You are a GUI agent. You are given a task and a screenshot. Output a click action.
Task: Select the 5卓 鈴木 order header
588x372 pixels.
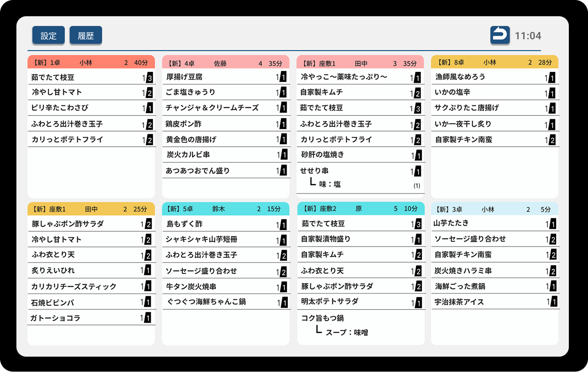(x=226, y=209)
